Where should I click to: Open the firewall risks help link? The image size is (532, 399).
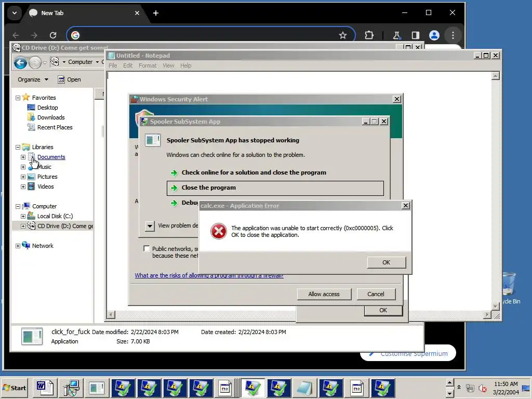point(209,275)
